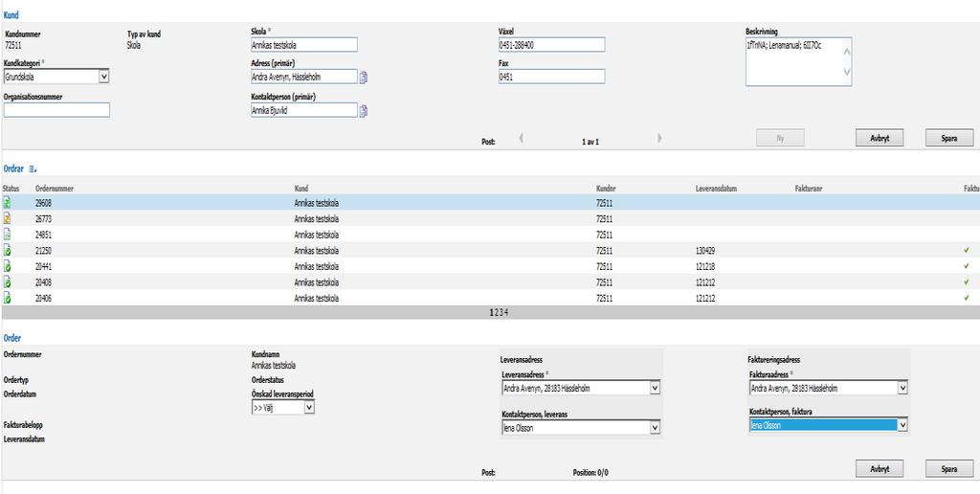This screenshot has width=980, height=494.
Task: Open address lookup icon beside Adress (primär)
Action: coord(364,78)
